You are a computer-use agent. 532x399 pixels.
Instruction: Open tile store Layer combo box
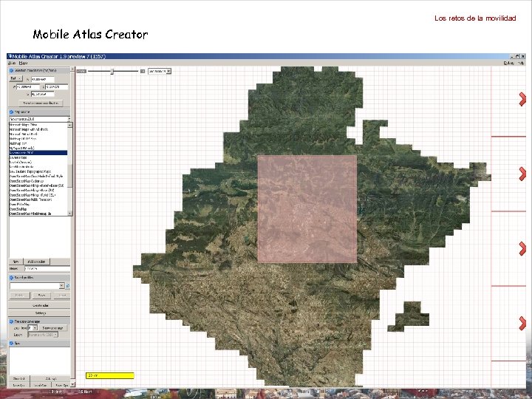(43, 335)
